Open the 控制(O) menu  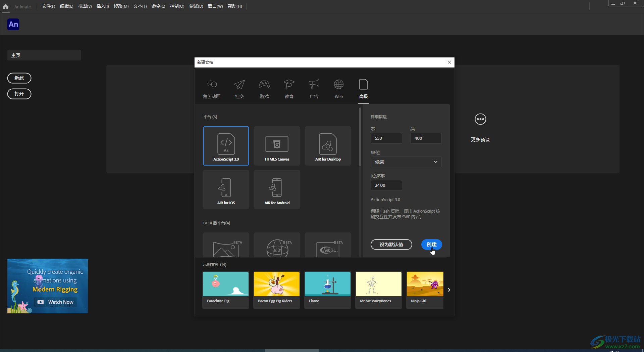click(177, 6)
